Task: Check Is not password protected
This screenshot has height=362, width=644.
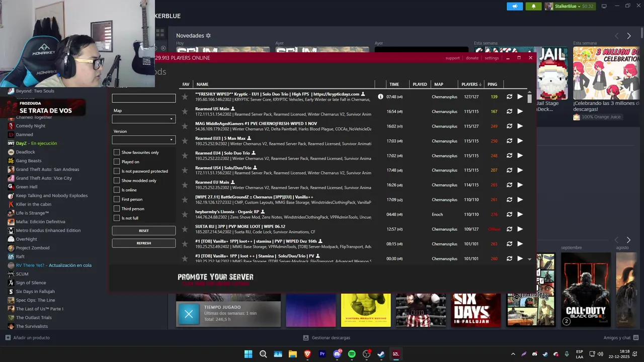Action: coord(117,171)
